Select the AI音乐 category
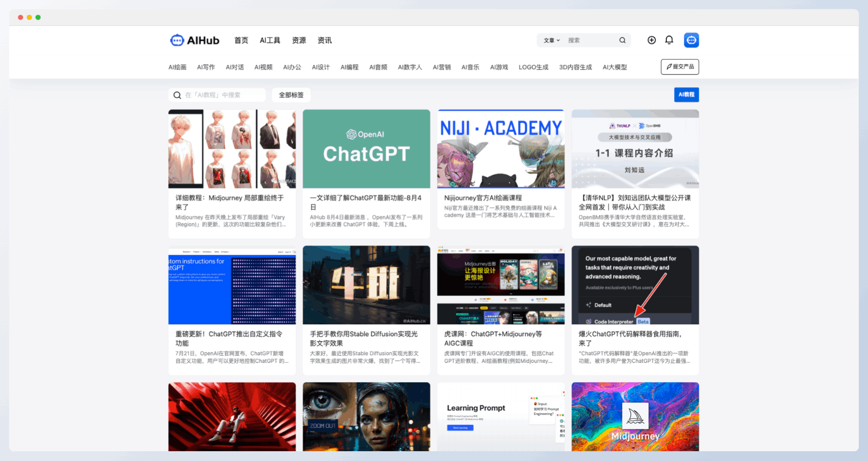The width and height of the screenshot is (868, 461). coord(470,67)
